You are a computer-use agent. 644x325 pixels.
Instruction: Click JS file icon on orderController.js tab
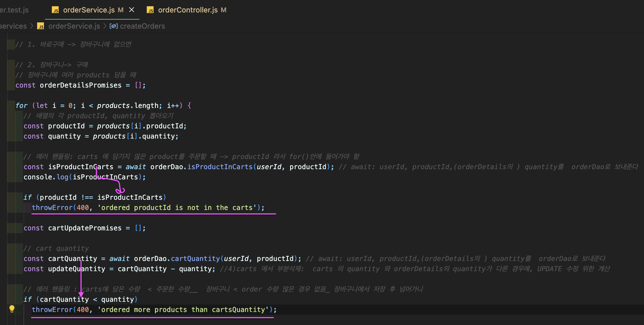coord(150,10)
